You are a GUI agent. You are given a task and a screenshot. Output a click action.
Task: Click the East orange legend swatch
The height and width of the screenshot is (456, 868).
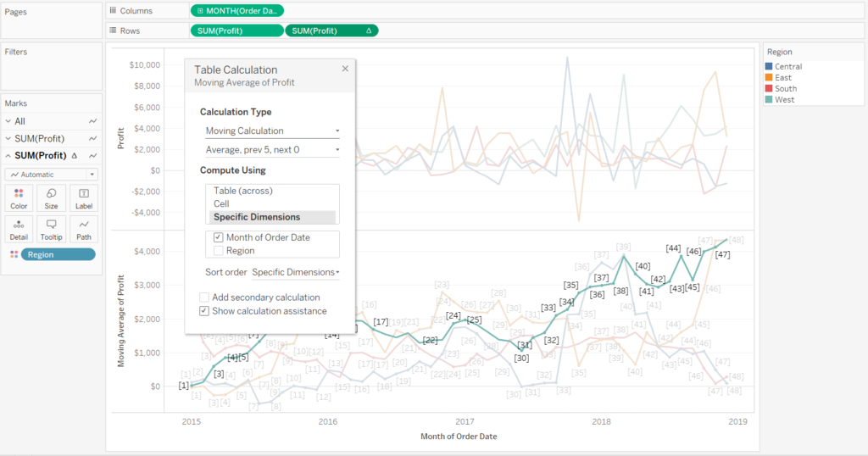769,77
